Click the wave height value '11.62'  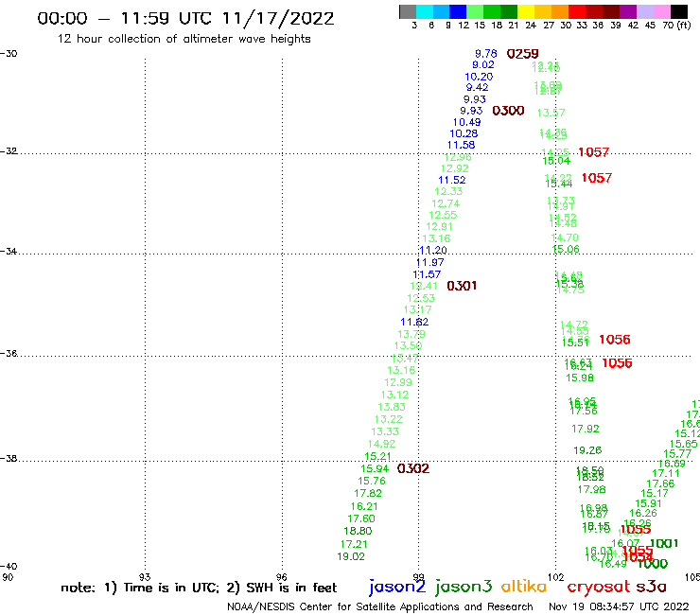(414, 322)
